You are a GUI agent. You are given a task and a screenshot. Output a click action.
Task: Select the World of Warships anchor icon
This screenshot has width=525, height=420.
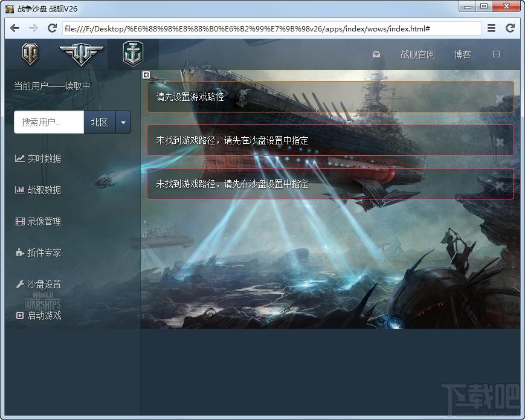tap(133, 54)
